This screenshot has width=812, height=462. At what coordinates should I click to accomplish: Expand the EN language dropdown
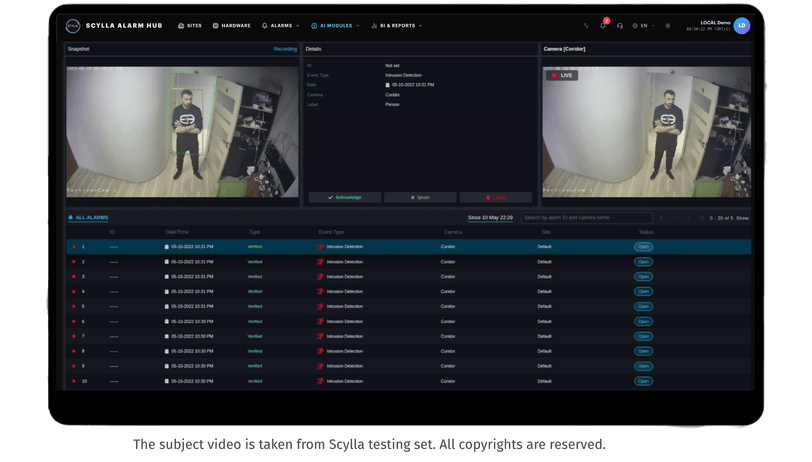tap(644, 25)
